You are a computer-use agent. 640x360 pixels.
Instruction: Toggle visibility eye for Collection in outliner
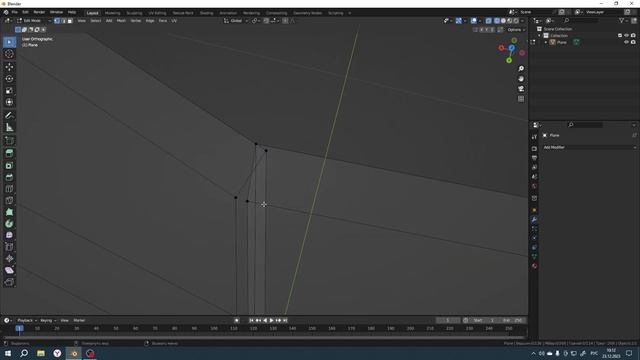(627, 36)
